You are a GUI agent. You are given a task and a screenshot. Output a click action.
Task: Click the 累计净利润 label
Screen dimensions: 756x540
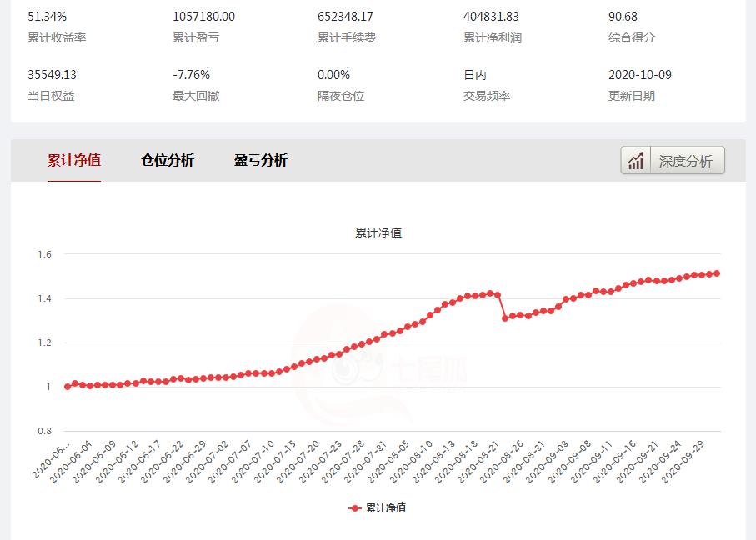(493, 37)
